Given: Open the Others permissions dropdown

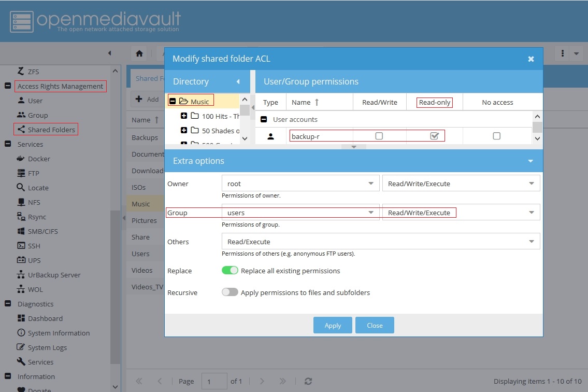Looking at the screenshot, I should (x=380, y=242).
